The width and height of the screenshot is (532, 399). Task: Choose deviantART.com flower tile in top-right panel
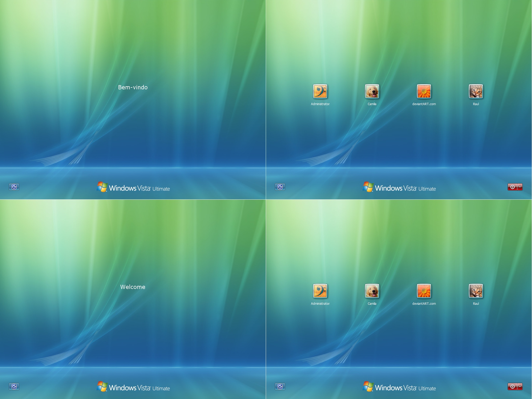pyautogui.click(x=424, y=91)
